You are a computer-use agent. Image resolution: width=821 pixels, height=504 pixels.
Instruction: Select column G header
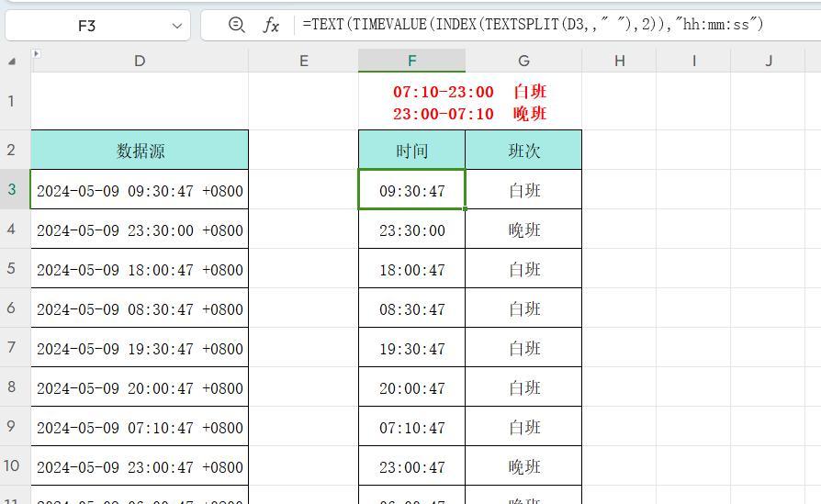tap(523, 61)
